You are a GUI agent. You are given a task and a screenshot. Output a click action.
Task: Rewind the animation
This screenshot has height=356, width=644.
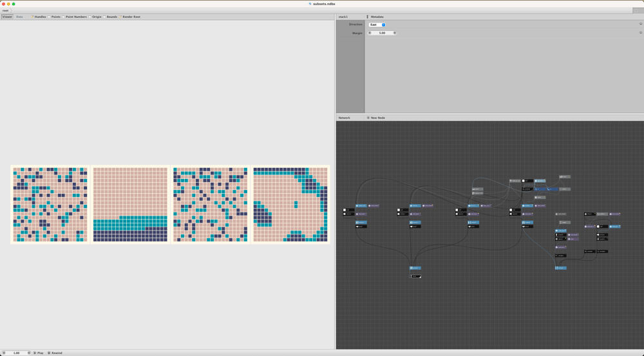(x=55, y=353)
